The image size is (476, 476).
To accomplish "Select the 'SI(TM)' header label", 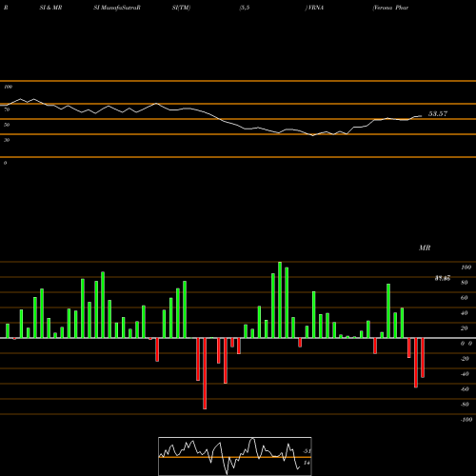I will tap(181, 8).
